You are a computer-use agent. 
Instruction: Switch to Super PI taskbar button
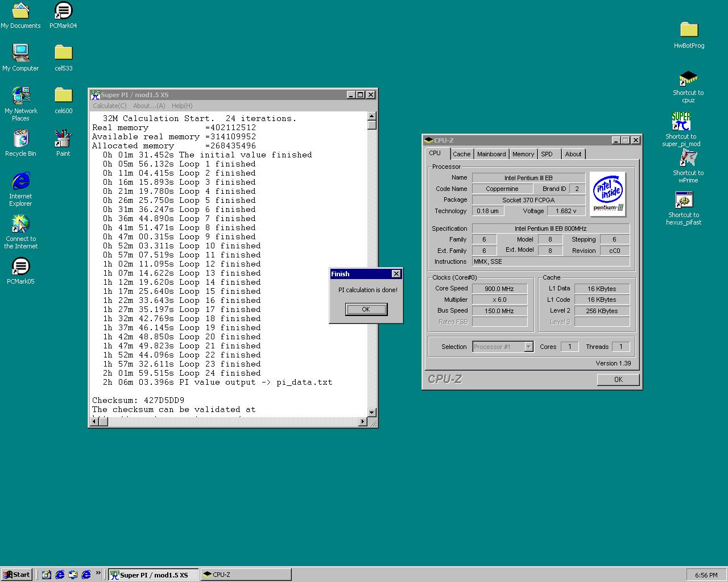click(x=154, y=575)
